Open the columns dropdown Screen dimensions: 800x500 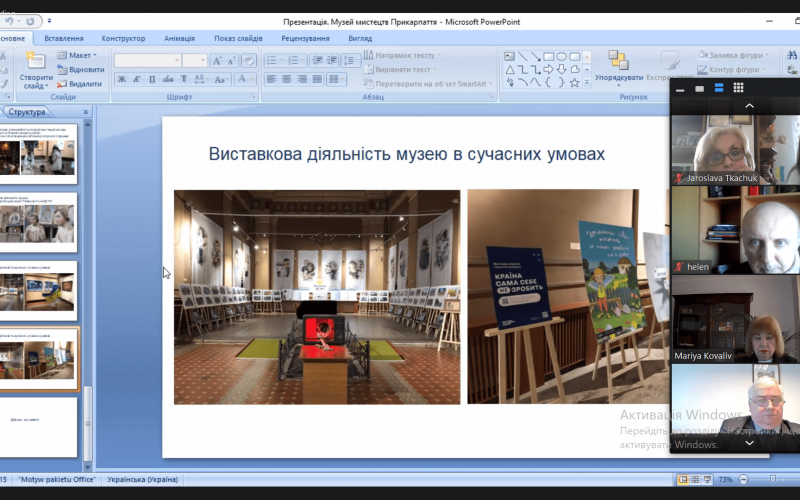click(x=336, y=79)
